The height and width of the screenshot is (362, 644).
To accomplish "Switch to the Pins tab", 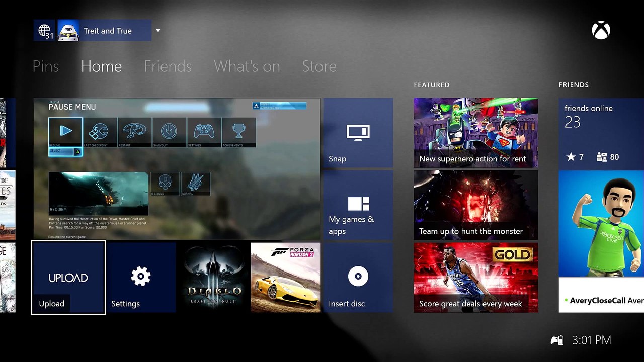I will pyautogui.click(x=46, y=66).
